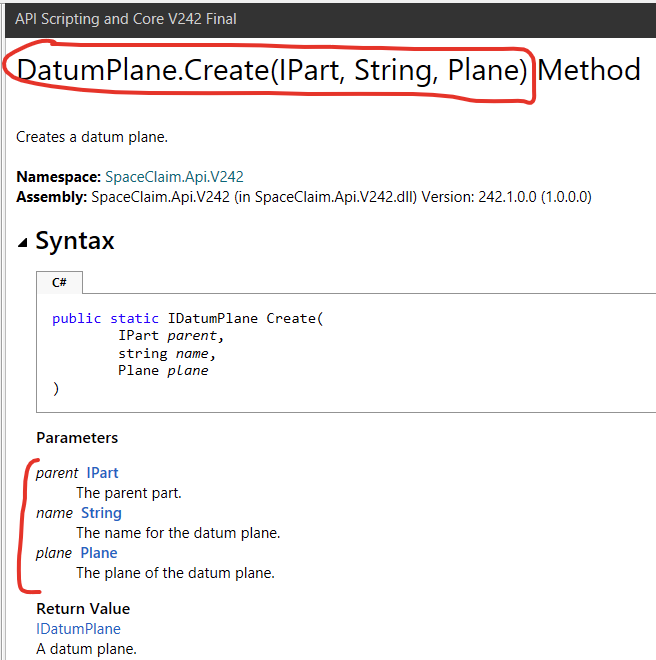Click the word Method in the title
Image resolution: width=656 pixels, height=660 pixels.
click(x=589, y=70)
